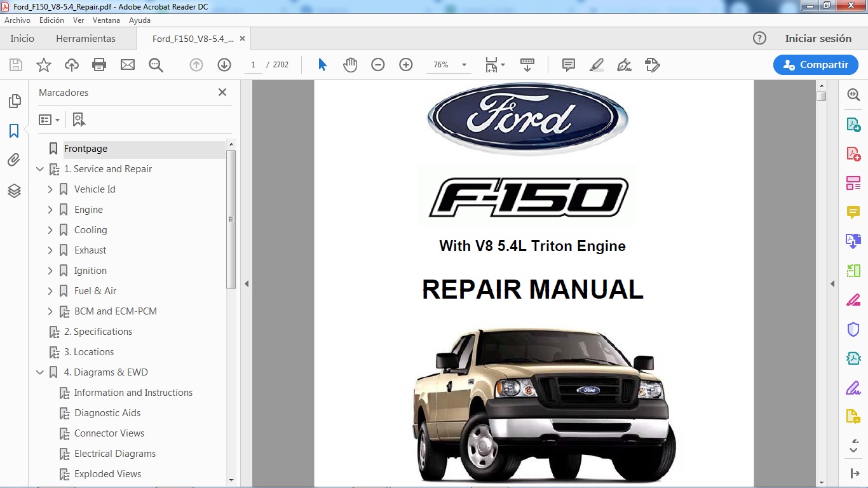The height and width of the screenshot is (488, 868).
Task: Open bookmark options list icon
Action: pyautogui.click(x=49, y=119)
